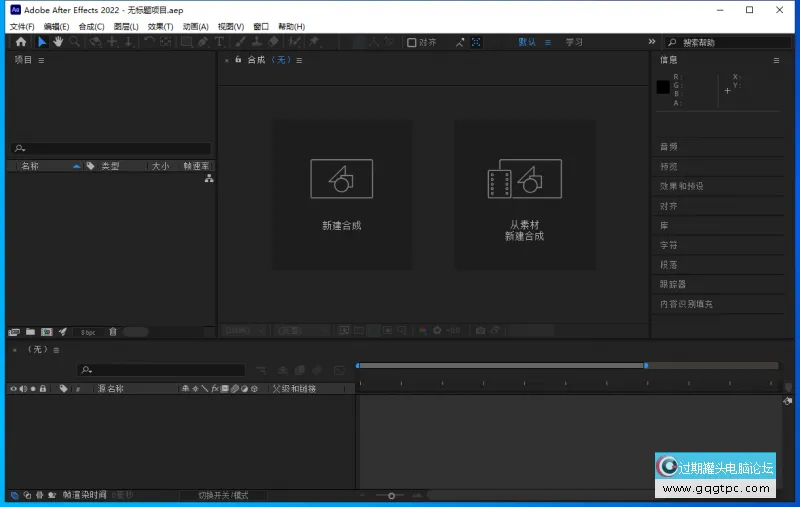Expand the 效果和预设 effects and presets panel

(681, 186)
